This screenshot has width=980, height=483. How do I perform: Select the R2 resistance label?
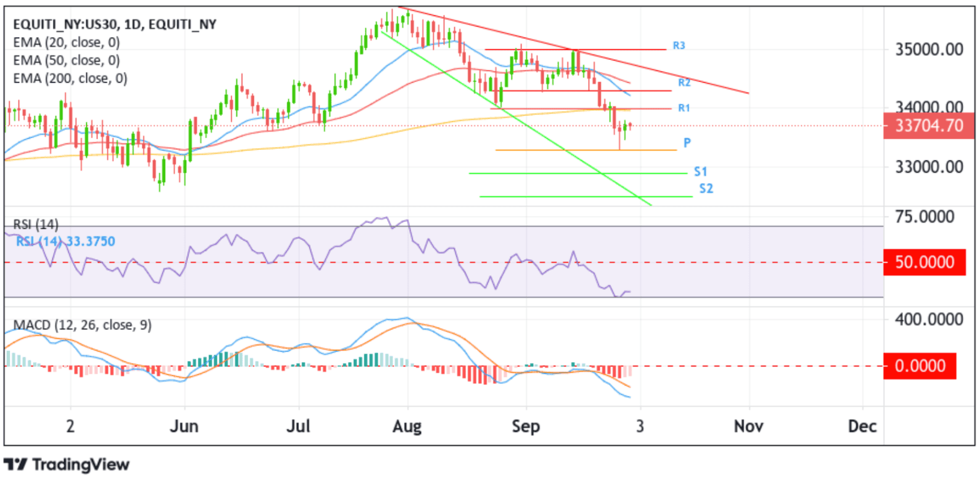(x=684, y=83)
